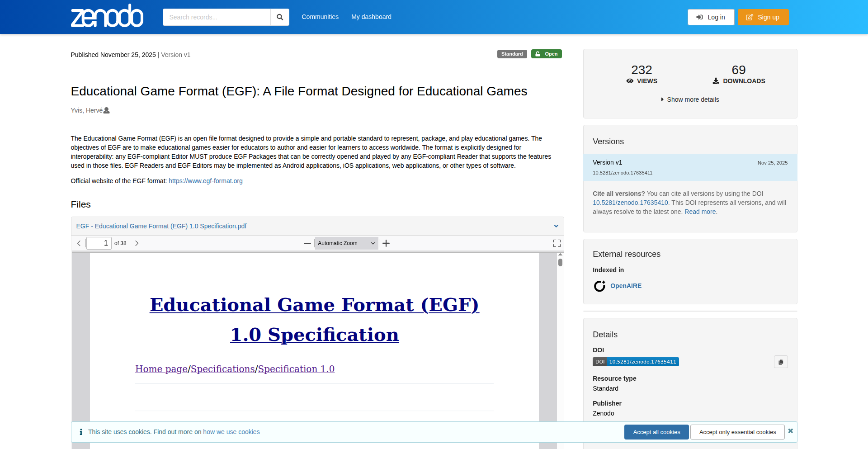The width and height of the screenshot is (868, 449).
Task: Zoom in on the PDF preview
Action: pyautogui.click(x=386, y=243)
